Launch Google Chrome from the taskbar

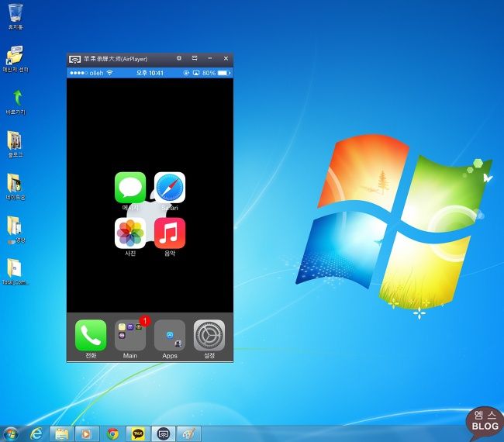[x=112, y=434]
